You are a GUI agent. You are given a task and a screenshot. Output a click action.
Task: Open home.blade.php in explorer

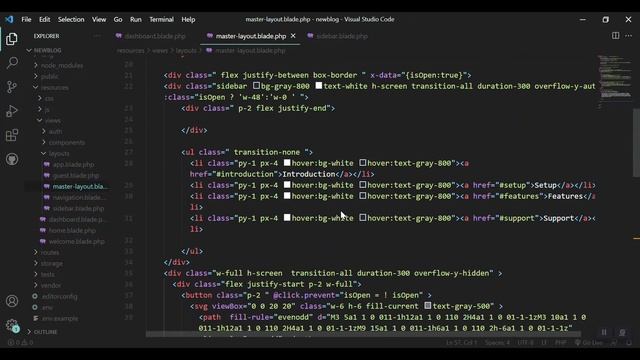click(72, 231)
